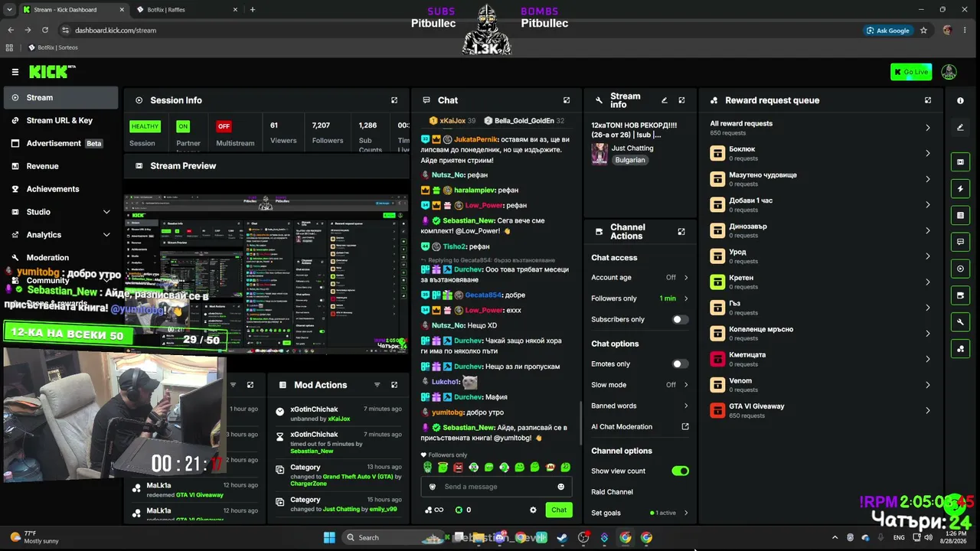Open the hamburger menu beside the Kick logo
This screenshot has width=980, height=551.
pos(15,72)
